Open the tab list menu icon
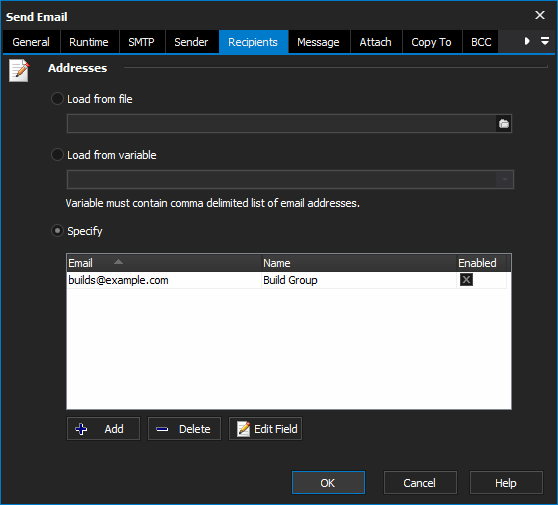Screen dimensions: 558x505 (544, 41)
